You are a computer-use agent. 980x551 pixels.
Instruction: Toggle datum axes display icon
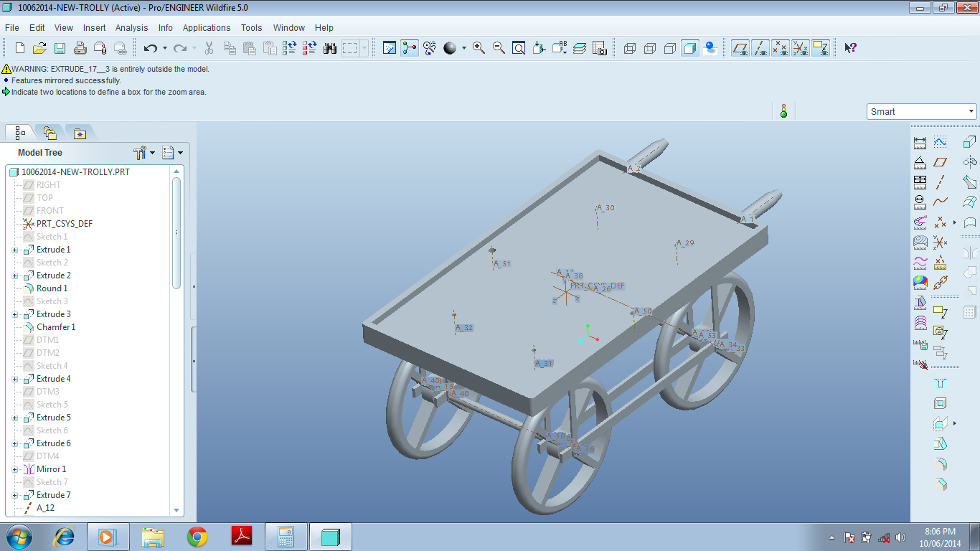(760, 48)
